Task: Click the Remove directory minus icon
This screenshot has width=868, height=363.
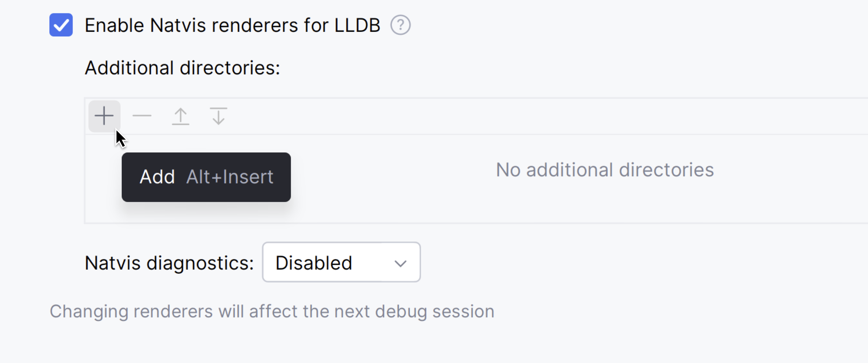Action: 142,116
